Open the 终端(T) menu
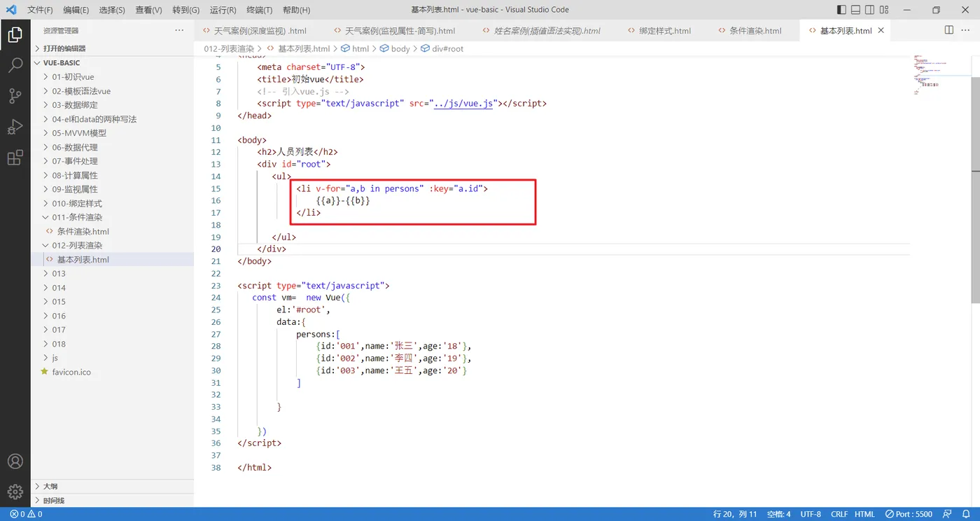The height and width of the screenshot is (521, 980). (260, 10)
